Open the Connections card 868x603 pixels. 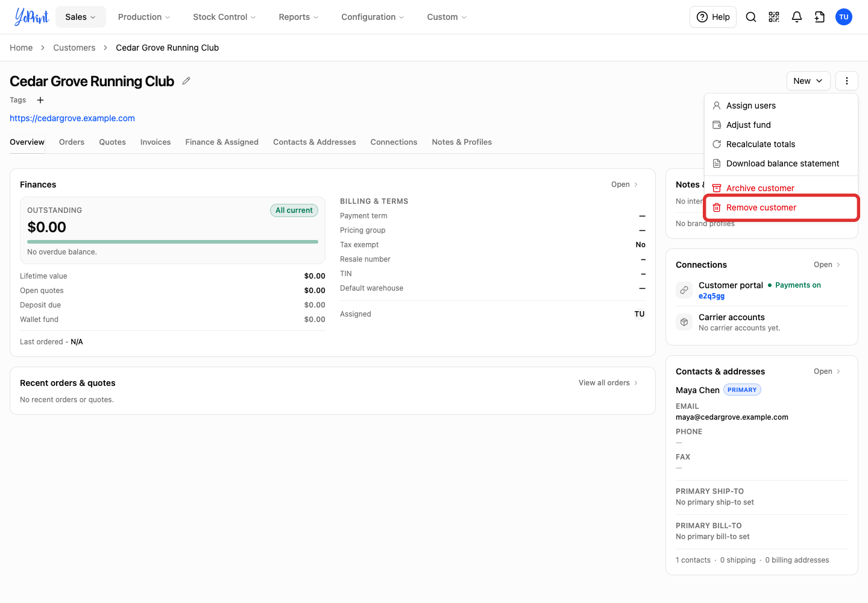(x=827, y=265)
